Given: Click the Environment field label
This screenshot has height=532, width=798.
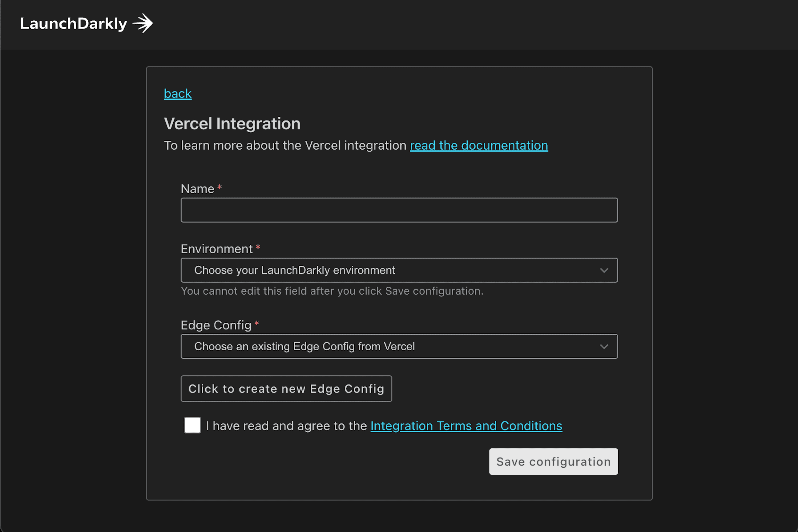Looking at the screenshot, I should pyautogui.click(x=216, y=249).
